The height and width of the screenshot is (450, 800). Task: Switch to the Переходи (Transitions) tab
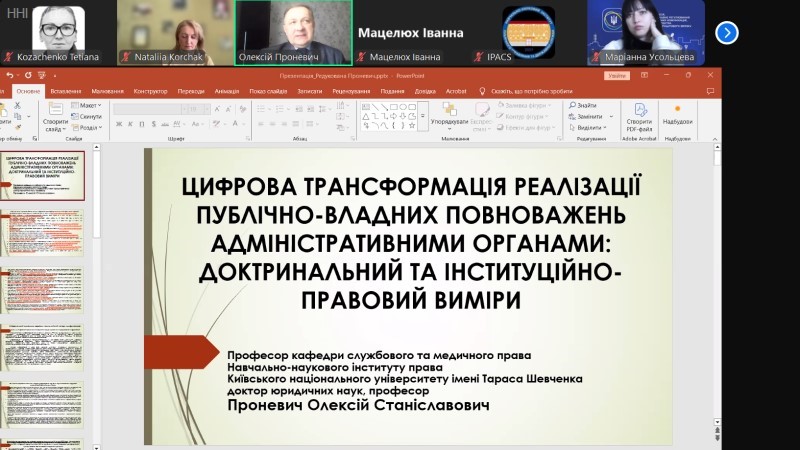click(191, 91)
